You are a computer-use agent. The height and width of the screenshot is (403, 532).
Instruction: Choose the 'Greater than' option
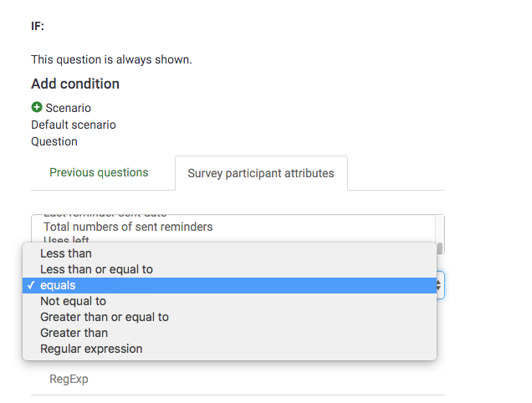pyautogui.click(x=74, y=333)
